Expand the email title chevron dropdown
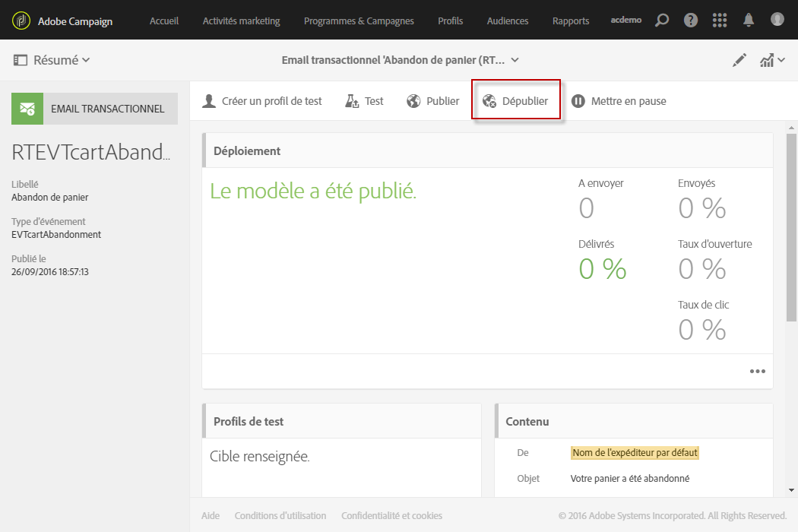The image size is (798, 532). click(x=515, y=60)
